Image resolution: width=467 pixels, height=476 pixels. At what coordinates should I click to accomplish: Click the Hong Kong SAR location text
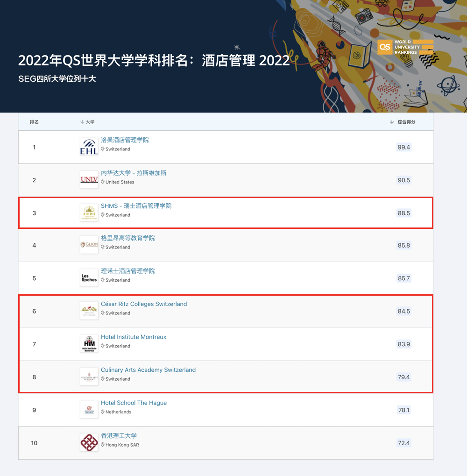(122, 445)
